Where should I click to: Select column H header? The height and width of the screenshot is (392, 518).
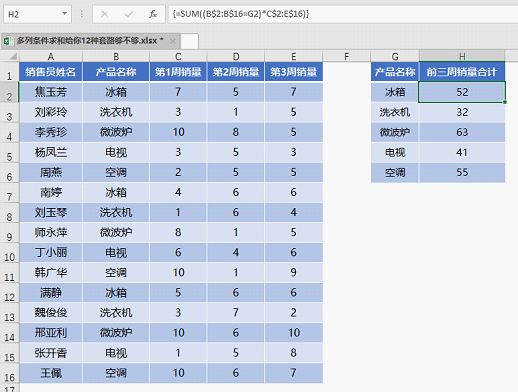coord(462,56)
